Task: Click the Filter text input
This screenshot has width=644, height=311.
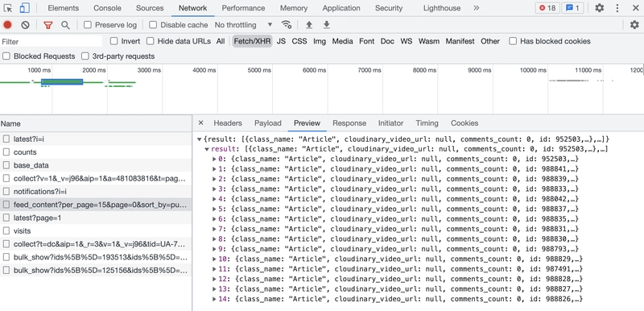Action: point(52,42)
